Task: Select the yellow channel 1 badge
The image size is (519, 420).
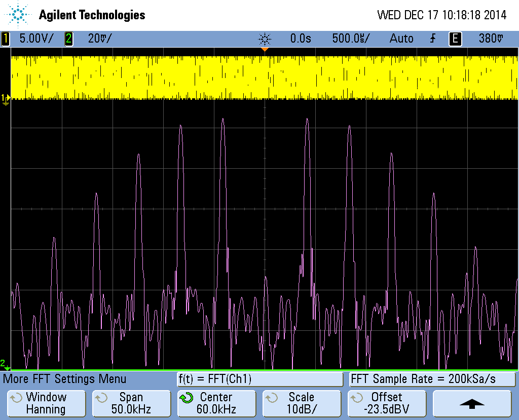Action: (6, 39)
